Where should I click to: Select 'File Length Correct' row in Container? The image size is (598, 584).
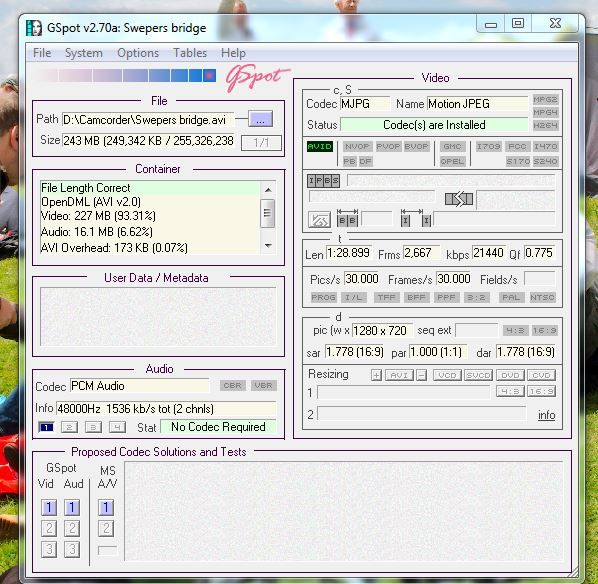150,188
